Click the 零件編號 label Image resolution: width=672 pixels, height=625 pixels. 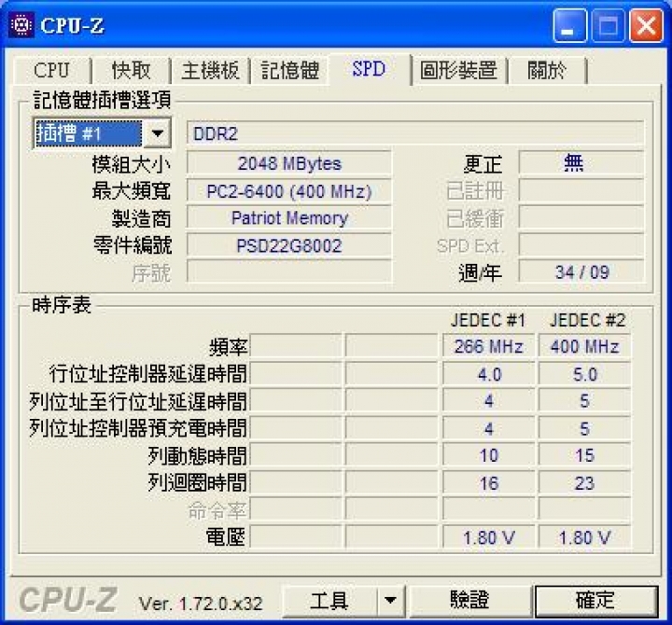click(133, 246)
